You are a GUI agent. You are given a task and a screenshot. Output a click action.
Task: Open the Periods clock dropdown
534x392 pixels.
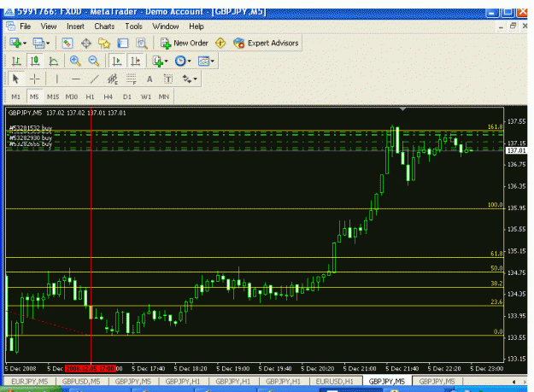tap(183, 61)
